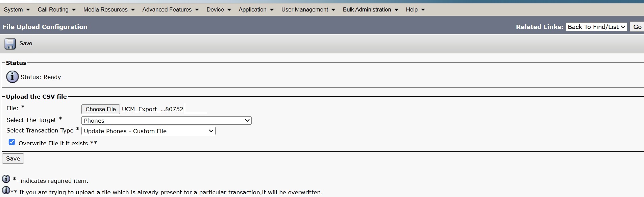
Task: Open the Advanced Features menu
Action: pos(170,9)
